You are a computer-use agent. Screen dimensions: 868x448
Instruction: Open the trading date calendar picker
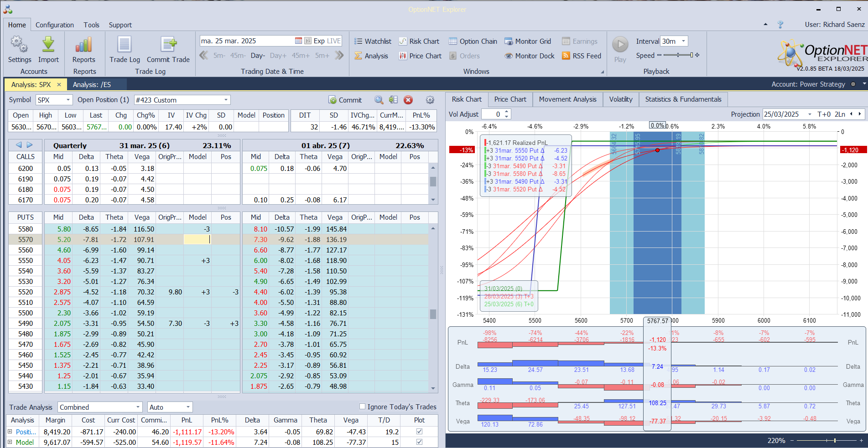click(x=298, y=41)
